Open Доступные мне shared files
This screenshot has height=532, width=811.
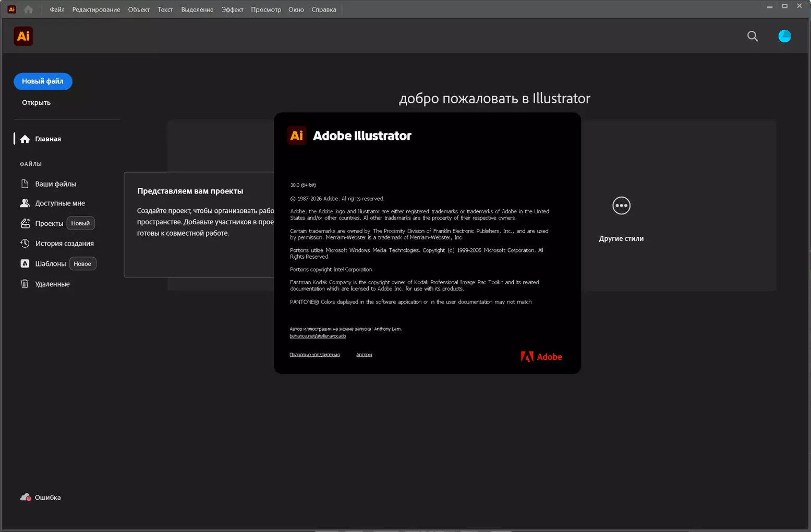click(x=59, y=203)
